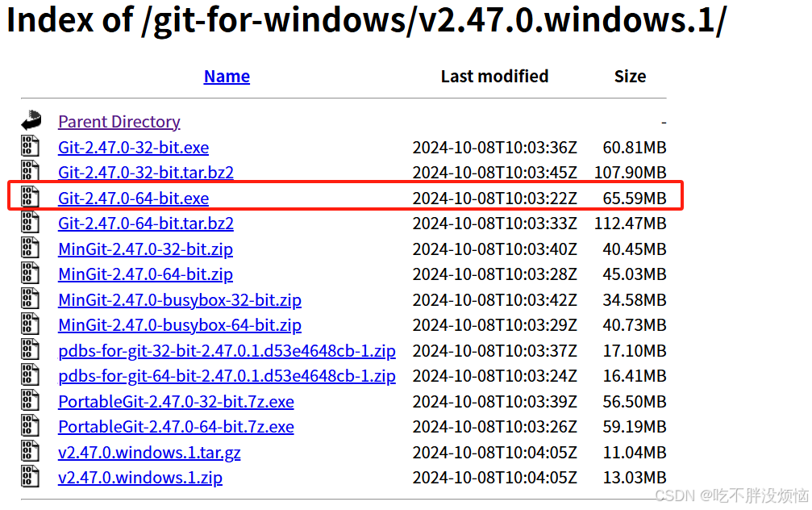The width and height of the screenshot is (812, 510).
Task: Click the 107.90MB size value
Action: [x=631, y=172]
